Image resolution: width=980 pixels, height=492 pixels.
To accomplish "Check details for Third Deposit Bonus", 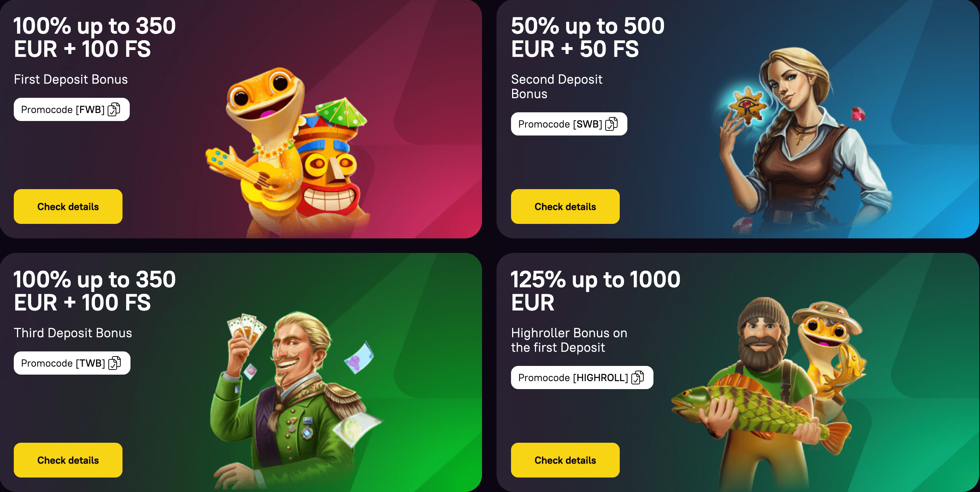I will [x=68, y=460].
